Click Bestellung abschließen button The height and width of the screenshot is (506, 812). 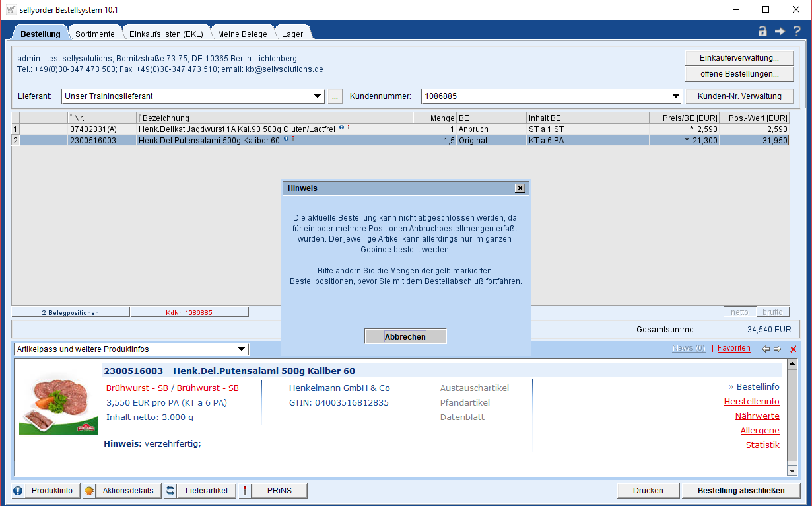(741, 491)
